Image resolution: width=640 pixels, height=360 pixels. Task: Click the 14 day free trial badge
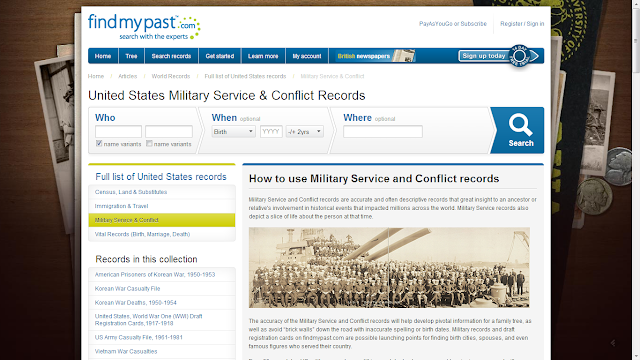520,56
